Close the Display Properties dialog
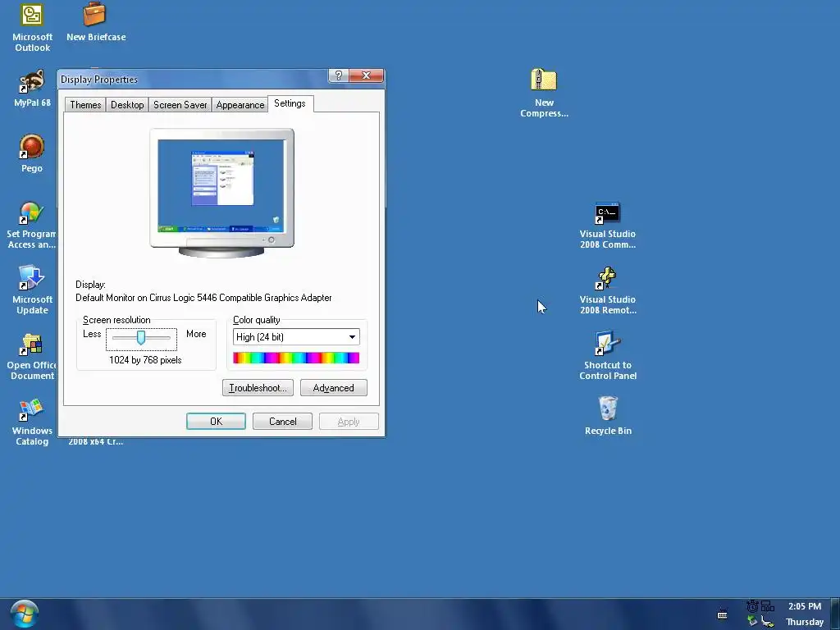Screen dimensions: 840x630 (x=367, y=75)
